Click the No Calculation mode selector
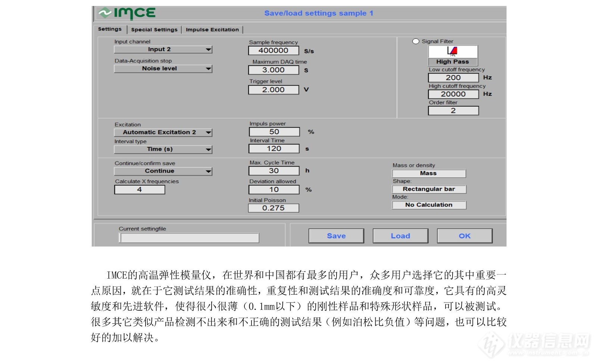The image size is (597, 364). [429, 205]
